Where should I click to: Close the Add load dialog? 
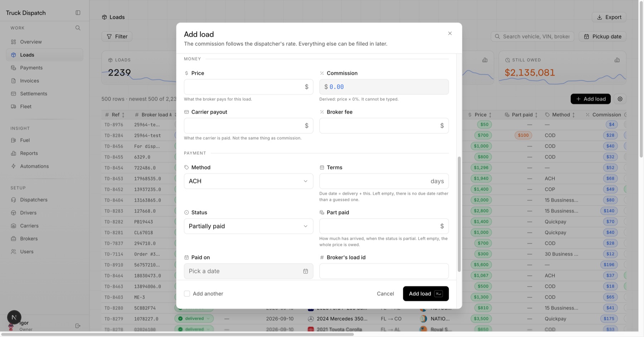[x=450, y=33]
